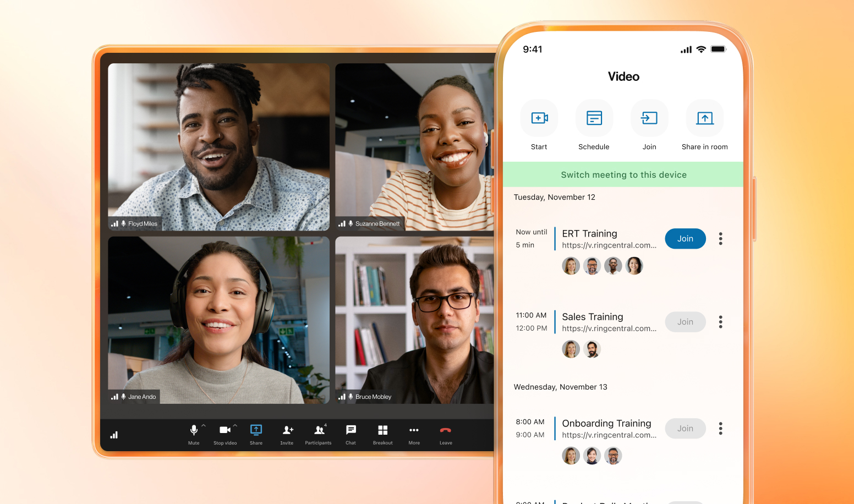This screenshot has width=854, height=504.
Task: Expand the audio options caret beside Mute
Action: [204, 425]
